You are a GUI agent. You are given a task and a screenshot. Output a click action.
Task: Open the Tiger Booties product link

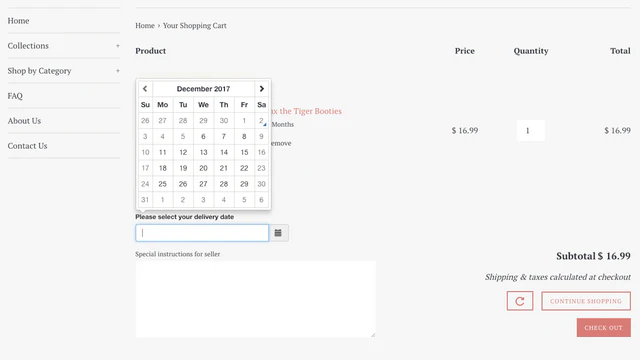coord(306,111)
